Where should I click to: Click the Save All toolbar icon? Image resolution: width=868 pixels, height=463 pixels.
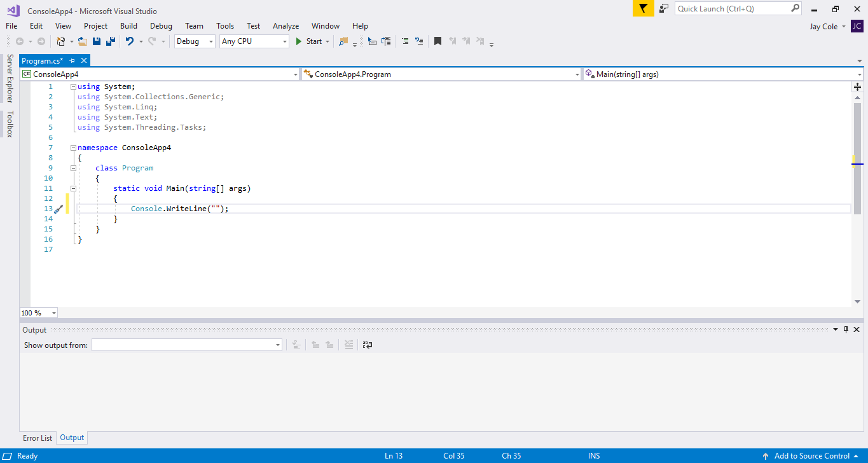[111, 41]
